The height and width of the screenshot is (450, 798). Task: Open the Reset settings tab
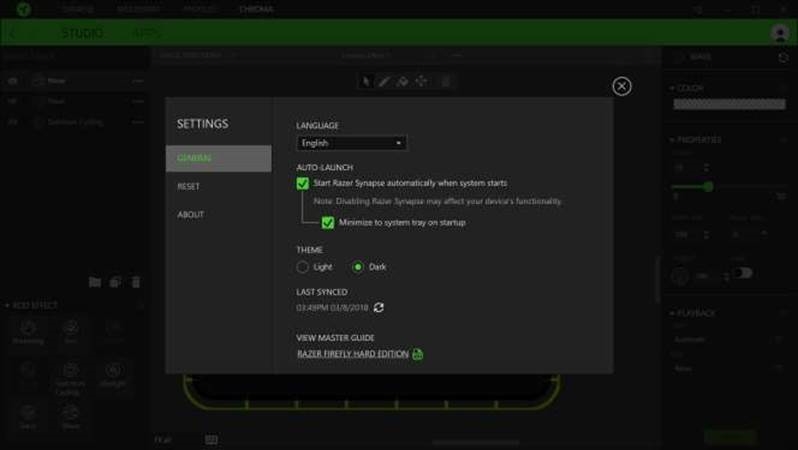pyautogui.click(x=188, y=186)
